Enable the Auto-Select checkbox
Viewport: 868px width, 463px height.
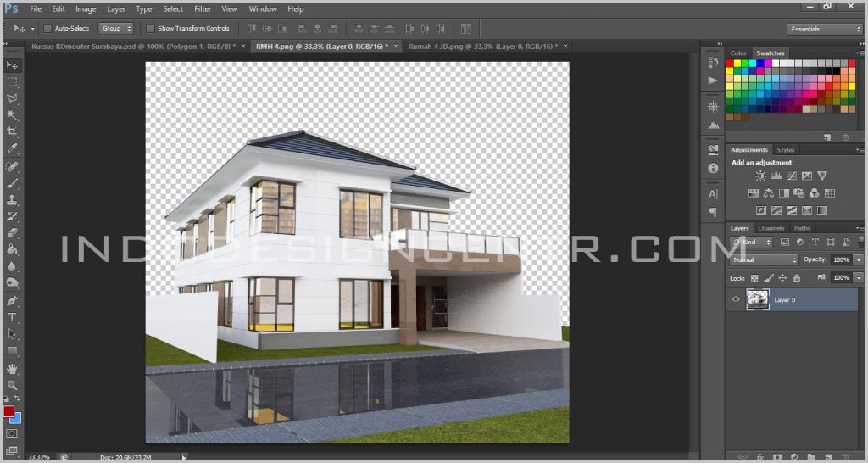(x=47, y=28)
